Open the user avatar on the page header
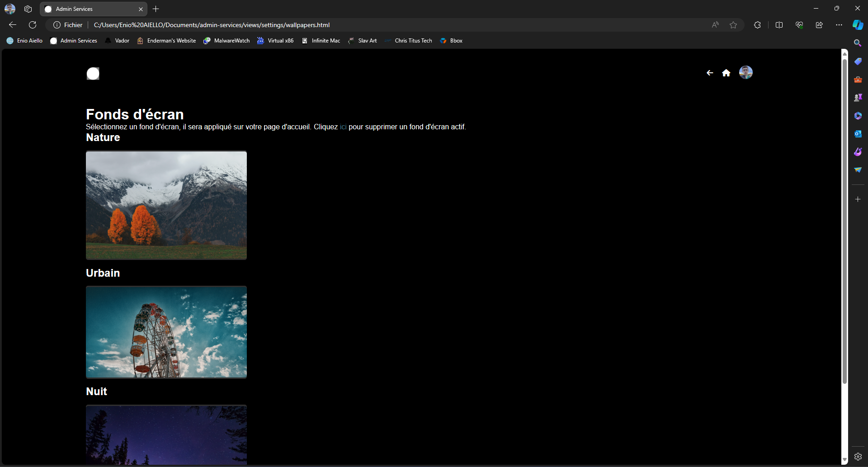 pyautogui.click(x=746, y=72)
